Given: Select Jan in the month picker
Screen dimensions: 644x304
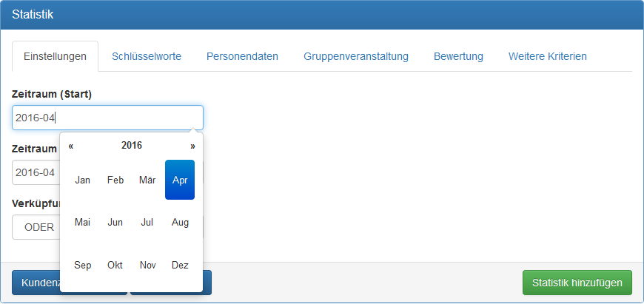Looking at the screenshot, I should click(83, 180).
